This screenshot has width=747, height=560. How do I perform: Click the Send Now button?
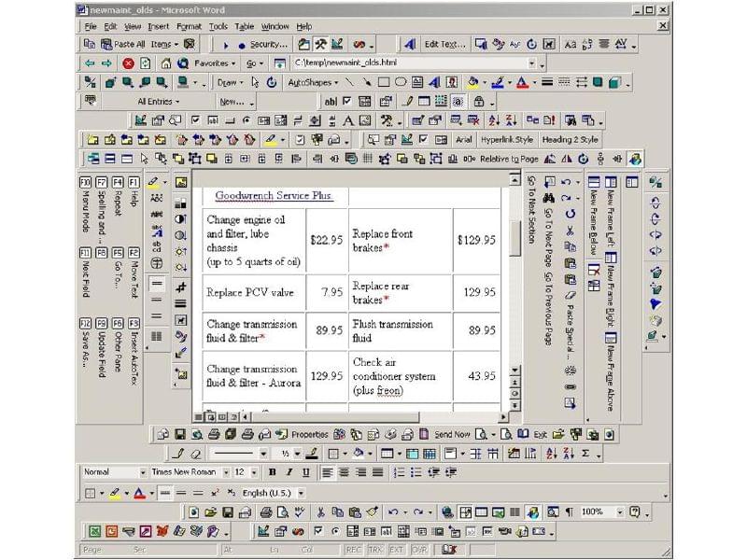coord(452,434)
